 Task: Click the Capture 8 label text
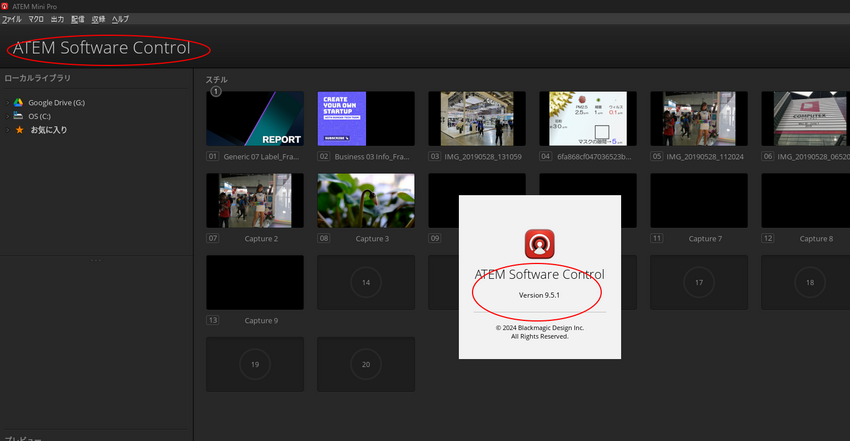tap(816, 238)
